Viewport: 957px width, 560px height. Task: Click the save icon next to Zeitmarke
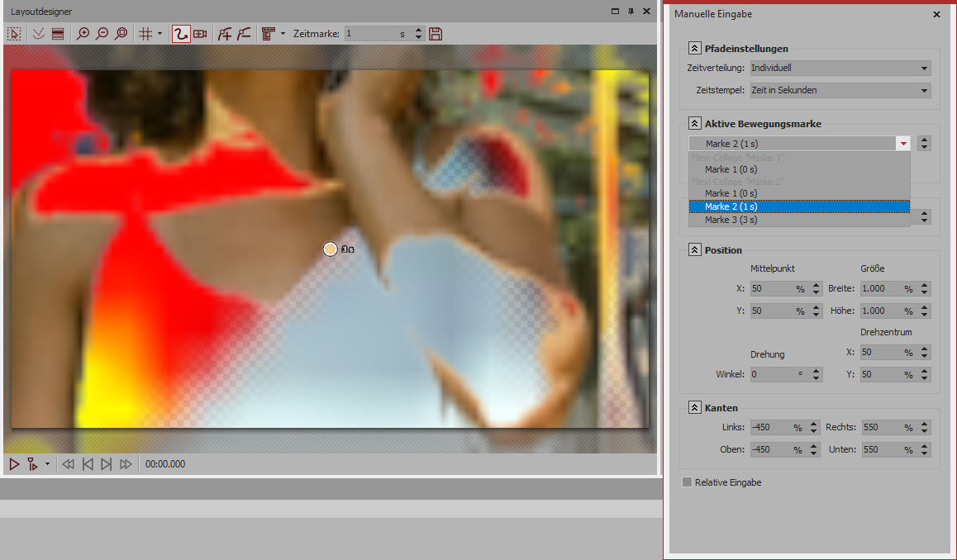point(436,34)
